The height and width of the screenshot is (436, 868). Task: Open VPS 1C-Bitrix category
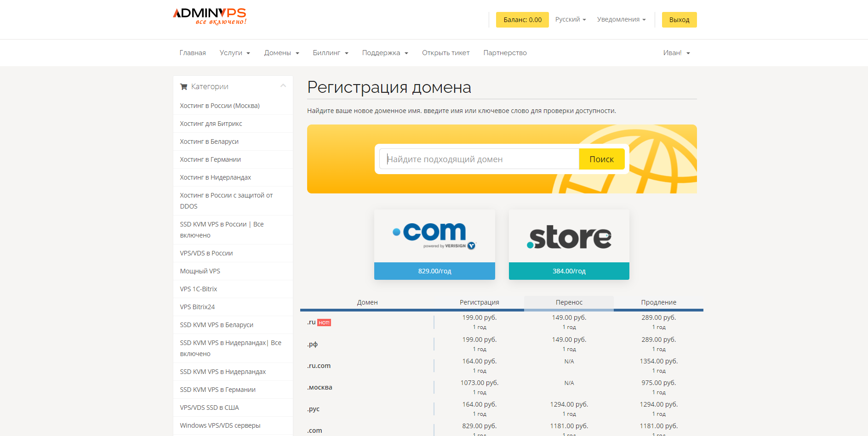pyautogui.click(x=233, y=289)
